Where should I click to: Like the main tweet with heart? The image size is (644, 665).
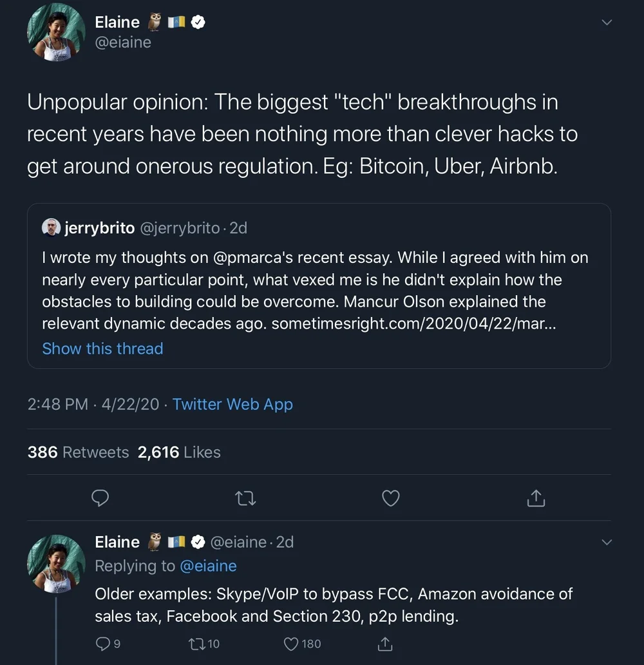391,498
